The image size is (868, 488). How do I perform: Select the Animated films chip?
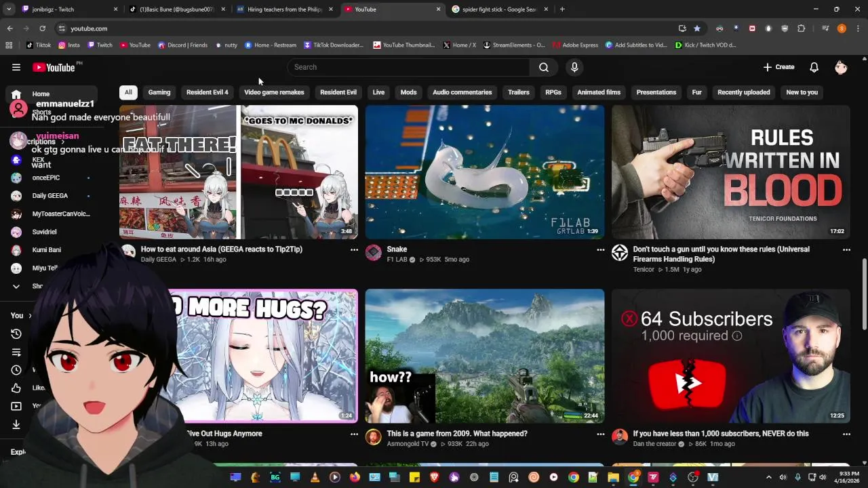tap(599, 92)
